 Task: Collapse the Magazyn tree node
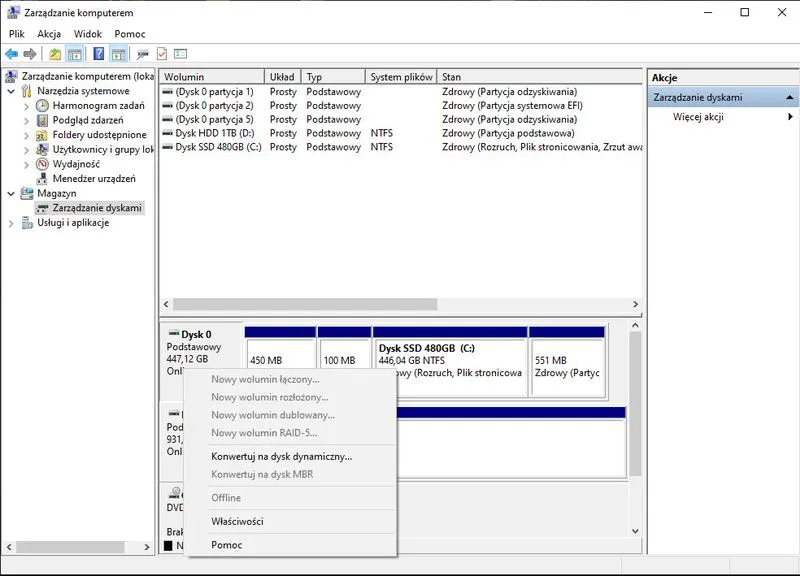coord(12,193)
